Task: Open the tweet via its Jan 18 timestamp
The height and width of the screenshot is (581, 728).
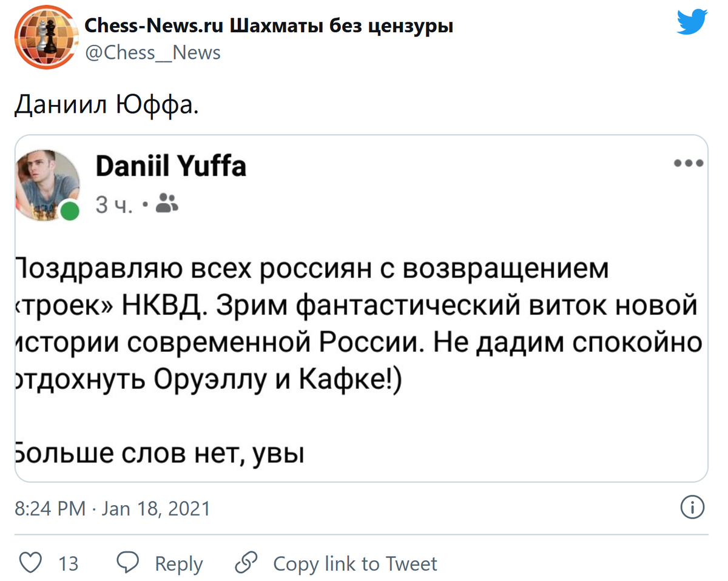Action: click(113, 508)
